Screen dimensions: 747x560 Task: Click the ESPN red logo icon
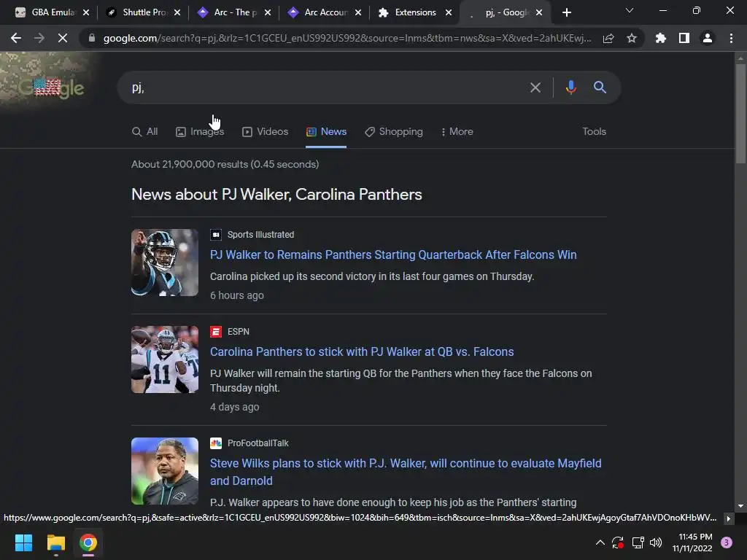click(x=216, y=332)
